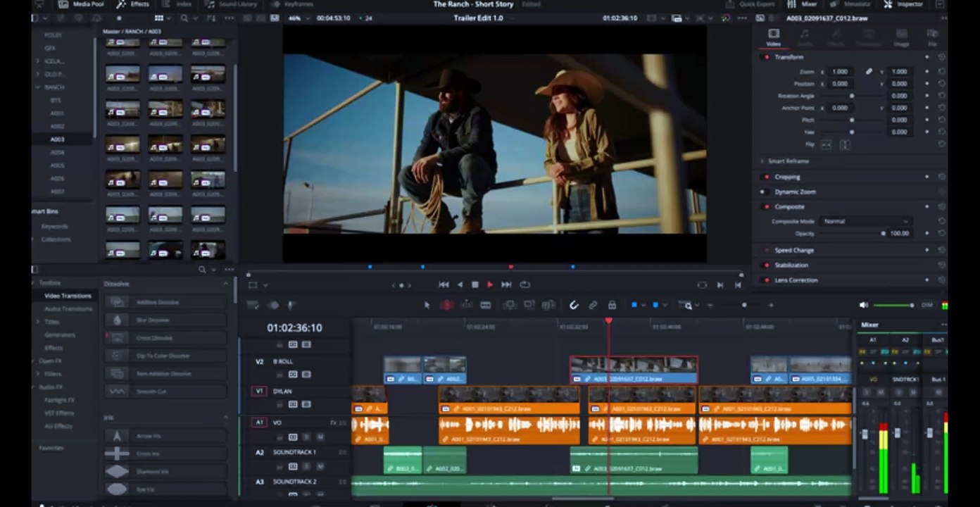Reset the Transform section with its reset icon

941,57
